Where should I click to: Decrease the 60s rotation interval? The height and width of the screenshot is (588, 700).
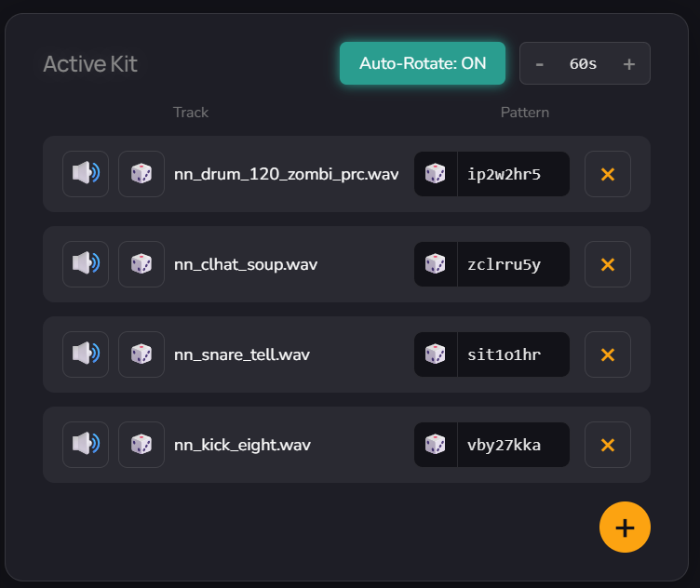coord(540,64)
